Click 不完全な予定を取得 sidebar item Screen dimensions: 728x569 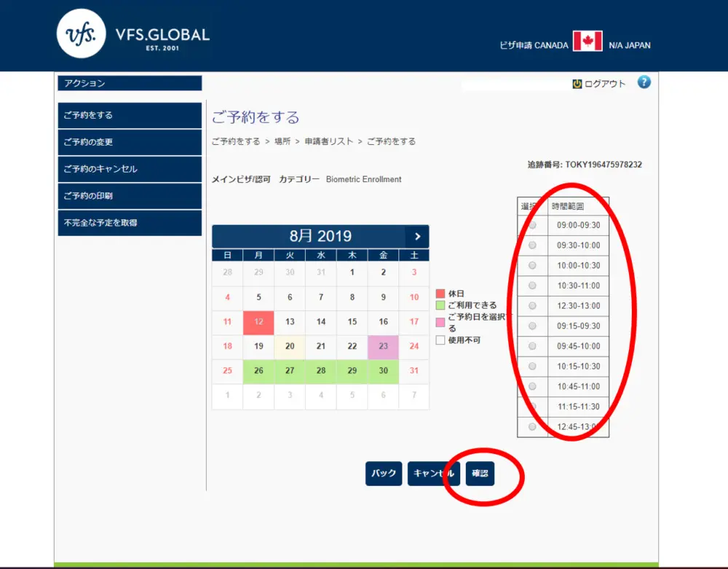pos(130,223)
